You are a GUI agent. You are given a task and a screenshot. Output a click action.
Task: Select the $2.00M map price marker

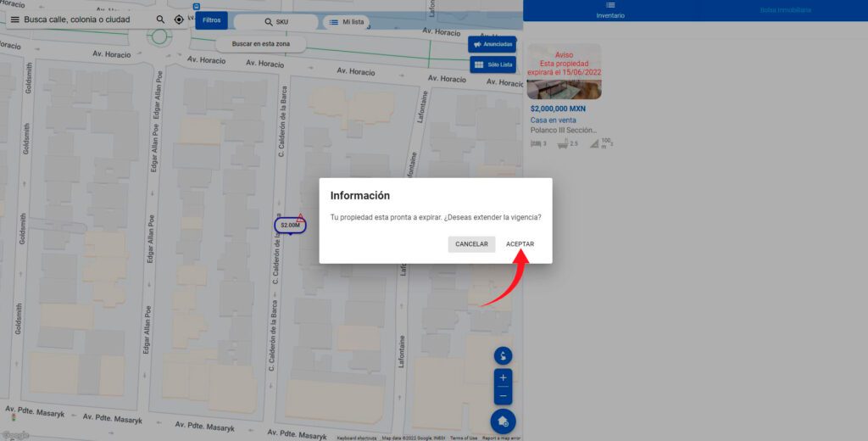[290, 226]
